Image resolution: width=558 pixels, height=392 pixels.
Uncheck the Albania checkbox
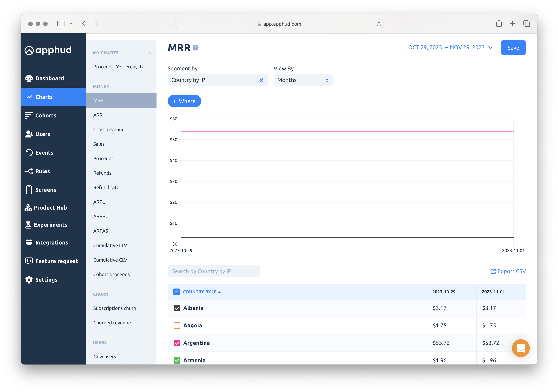pos(177,308)
